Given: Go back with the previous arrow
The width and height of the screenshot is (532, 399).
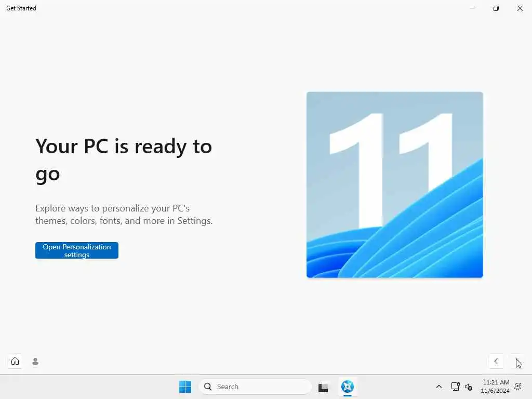Looking at the screenshot, I should pyautogui.click(x=496, y=361).
